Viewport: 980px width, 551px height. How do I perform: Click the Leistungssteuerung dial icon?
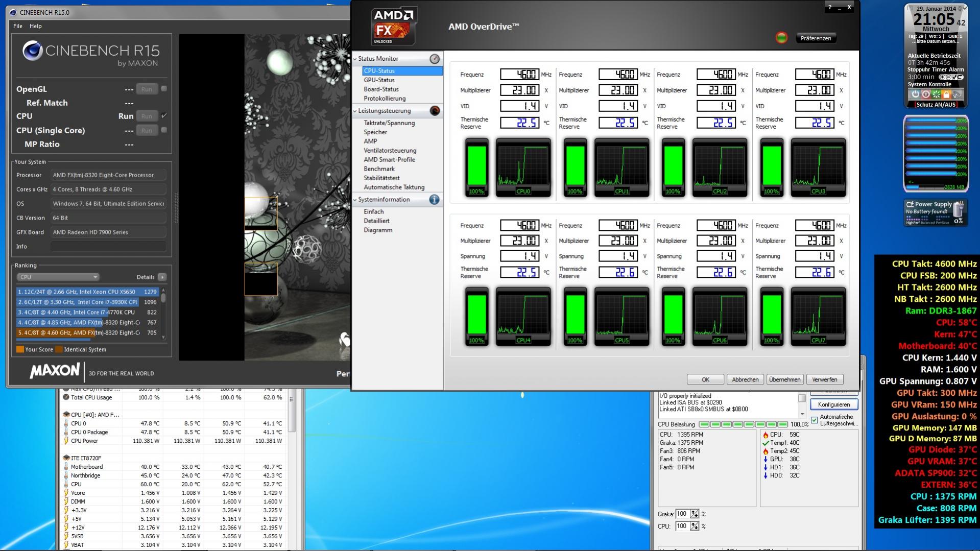pyautogui.click(x=435, y=111)
